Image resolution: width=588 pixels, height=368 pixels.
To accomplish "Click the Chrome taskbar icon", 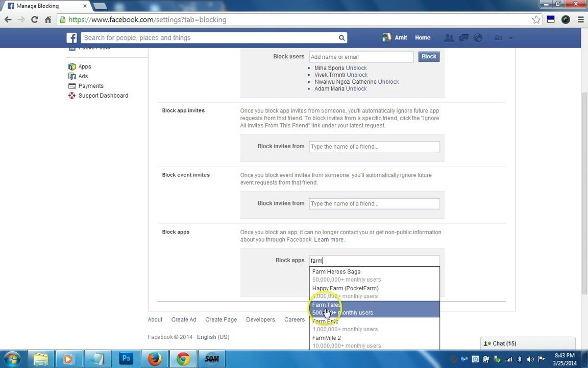I will pyautogui.click(x=183, y=359).
